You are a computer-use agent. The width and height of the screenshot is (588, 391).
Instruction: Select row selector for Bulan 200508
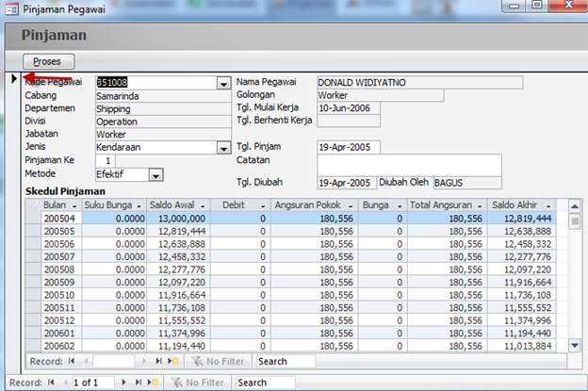point(33,269)
